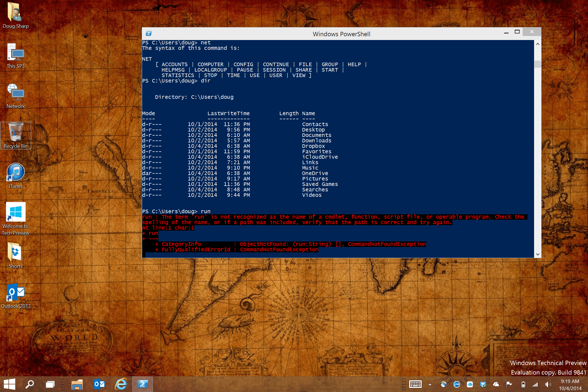
Task: Click the PowerShell scrollbar thumb
Action: click(x=537, y=64)
